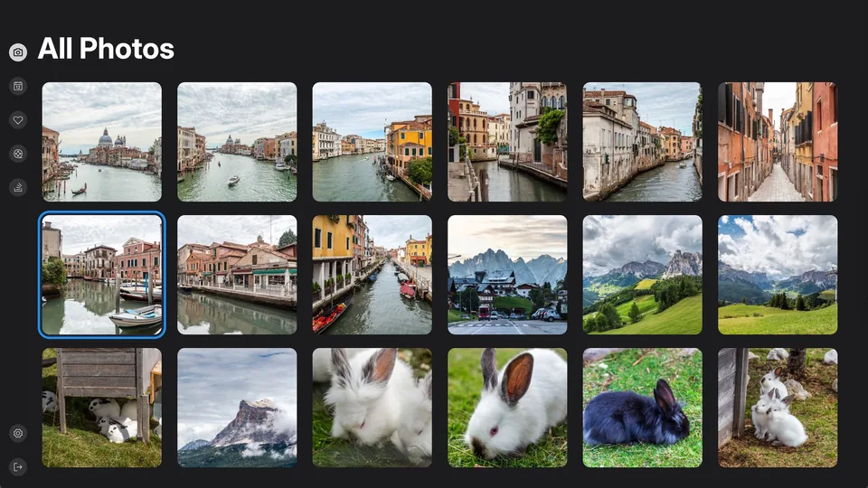Screen dimensions: 868x488
Task: Open the calendar view in the sidebar
Action: pos(18,87)
